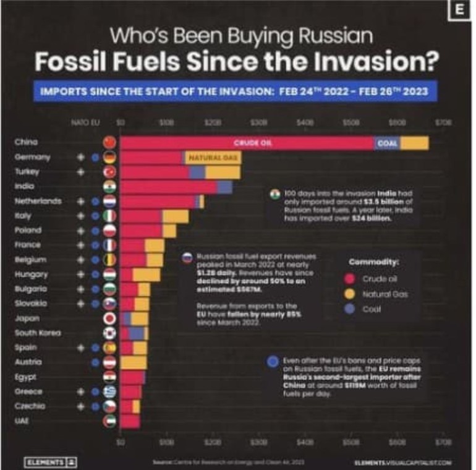The image size is (476, 470).
Task: Click the Germany flag icon
Action: pos(109,157)
